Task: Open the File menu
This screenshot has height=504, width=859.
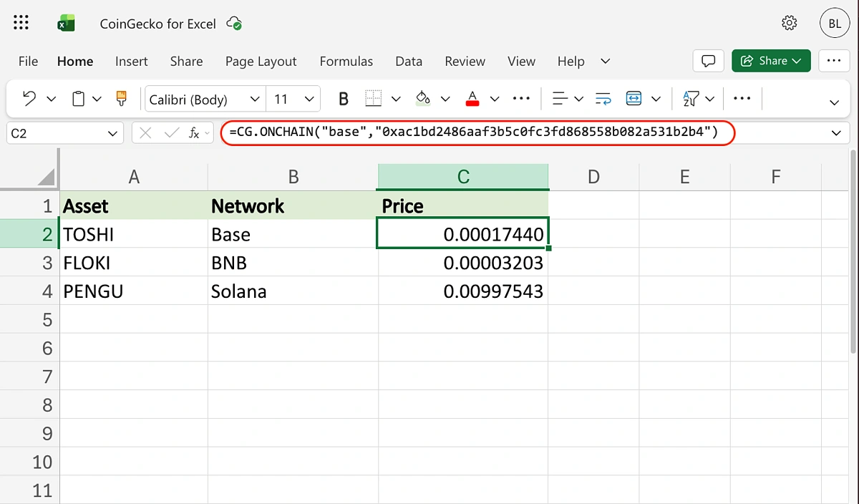Action: tap(28, 62)
